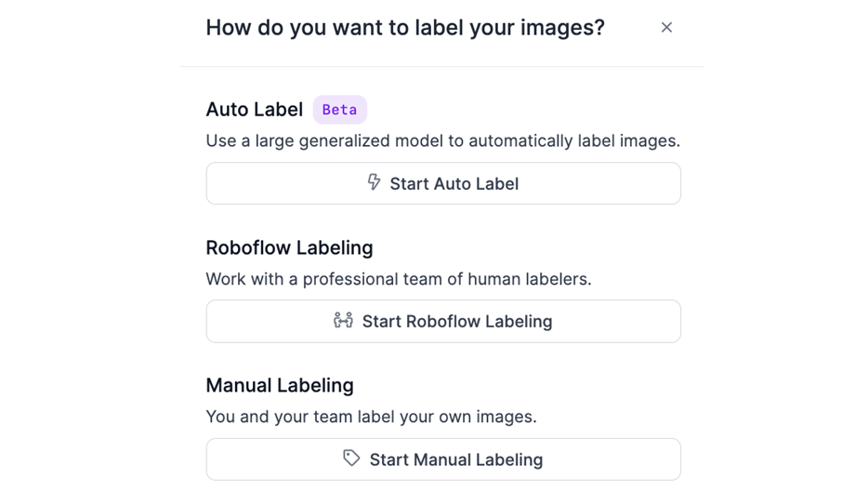Click the divider line below the dialog title
This screenshot has width=868, height=492.
click(441, 66)
